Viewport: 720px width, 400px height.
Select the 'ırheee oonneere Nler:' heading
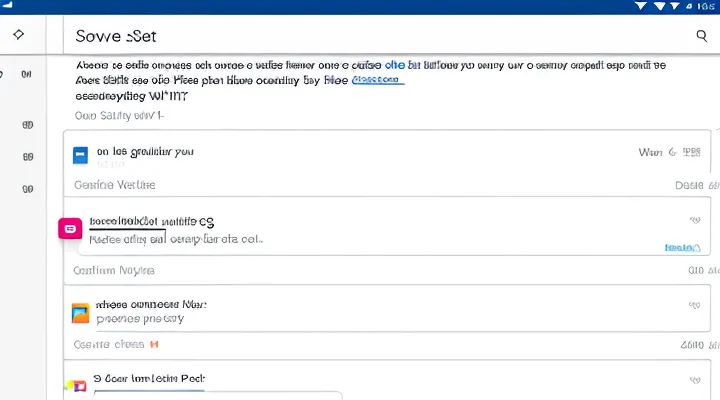tap(151, 304)
